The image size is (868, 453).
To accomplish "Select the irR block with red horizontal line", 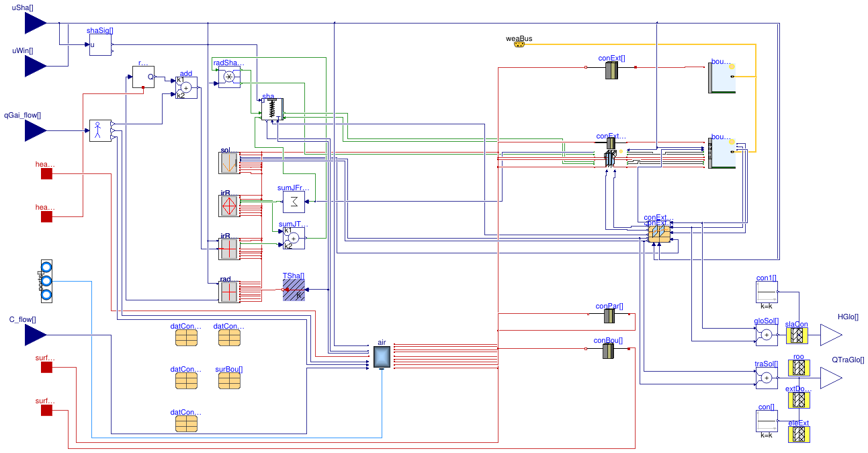I will 229,249.
